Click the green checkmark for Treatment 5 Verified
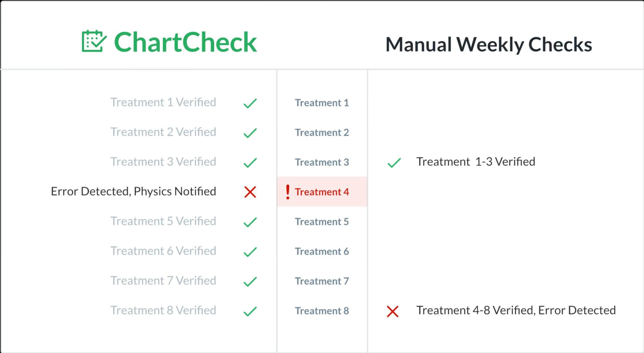The width and height of the screenshot is (644, 353). point(250,222)
